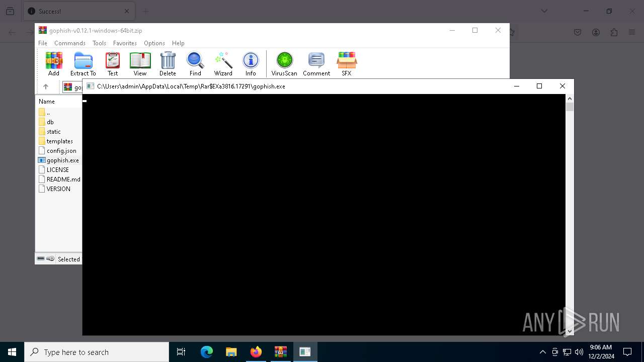Open the Help menu
Screen dimensions: 644x362
point(178,43)
